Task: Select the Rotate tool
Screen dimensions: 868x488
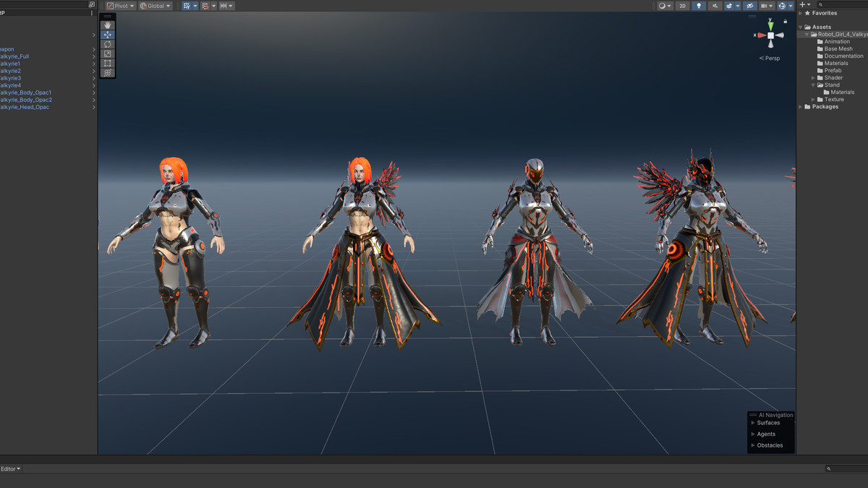Action: (x=108, y=44)
